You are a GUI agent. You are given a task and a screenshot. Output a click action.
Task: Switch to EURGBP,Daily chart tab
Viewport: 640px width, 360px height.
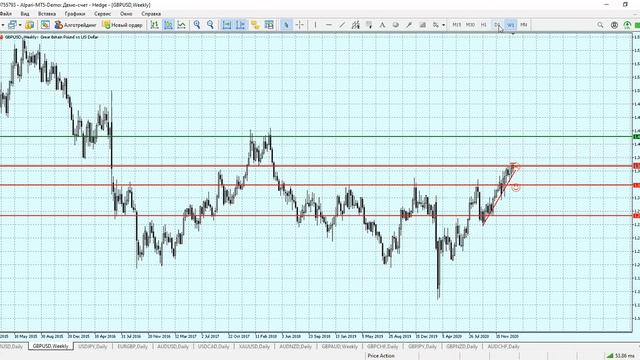[x=133, y=347]
